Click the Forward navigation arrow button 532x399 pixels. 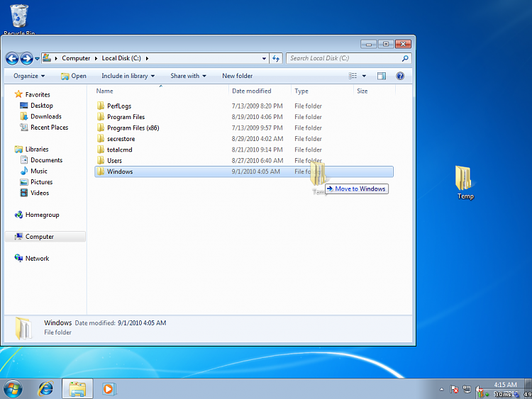27,58
